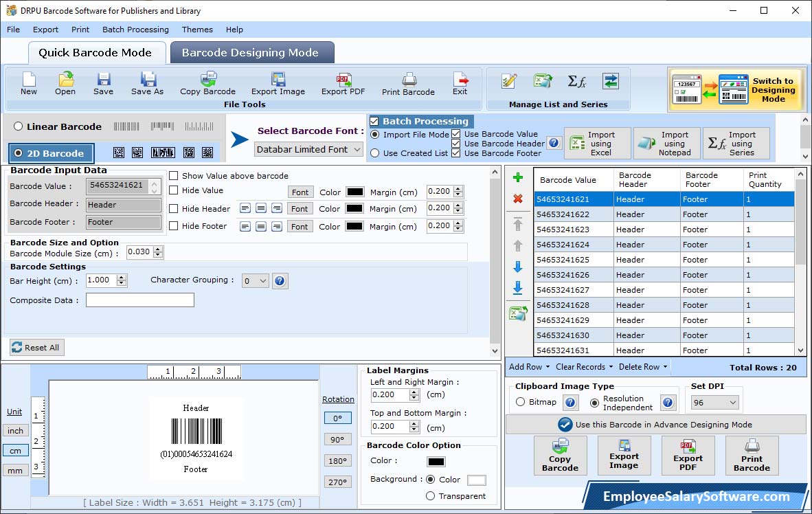The width and height of the screenshot is (812, 514).
Task: Open the Themes menu
Action: (197, 30)
